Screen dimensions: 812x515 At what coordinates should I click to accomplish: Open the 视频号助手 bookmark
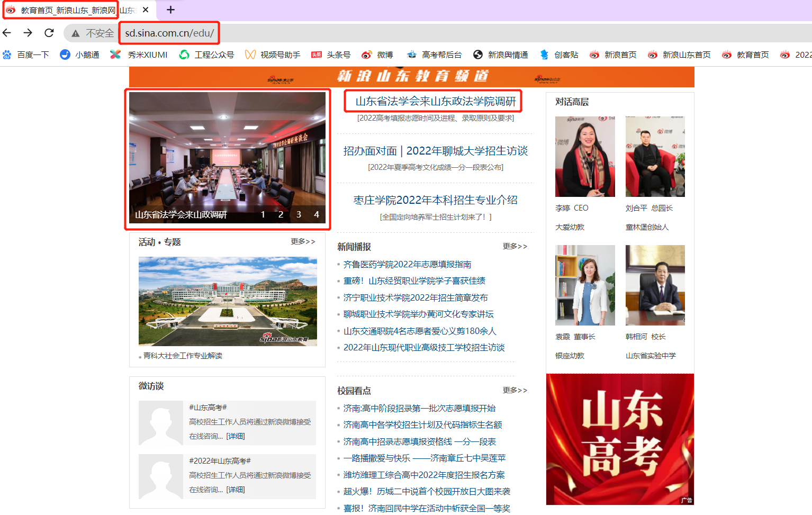273,55
